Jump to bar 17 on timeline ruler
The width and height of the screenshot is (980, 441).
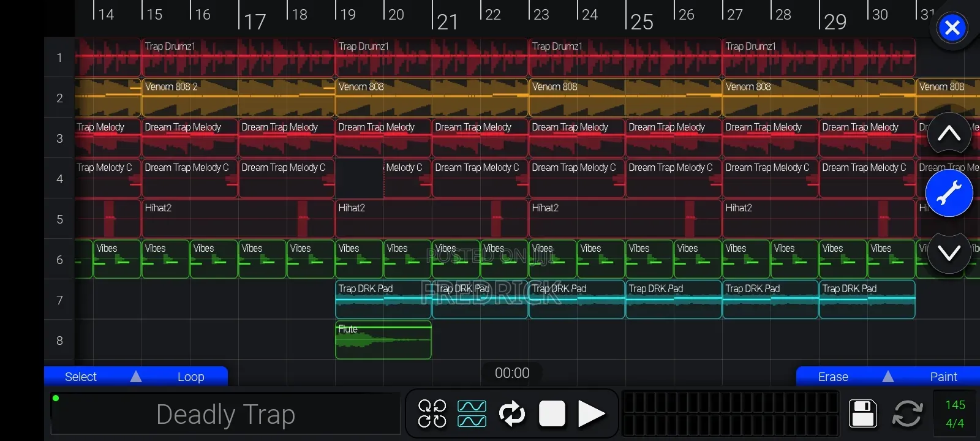coord(254,21)
